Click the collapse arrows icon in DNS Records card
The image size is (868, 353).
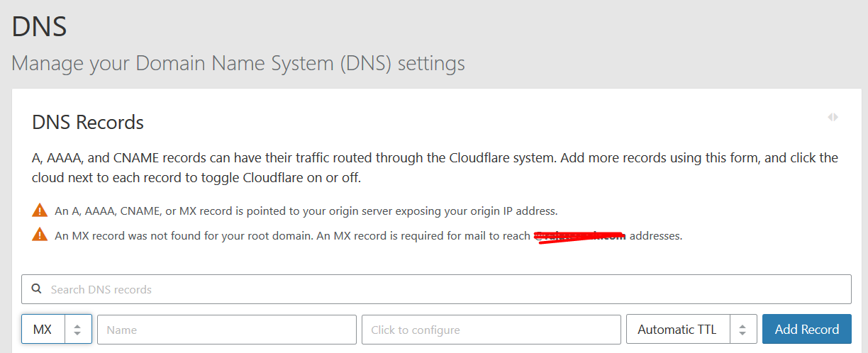833,117
